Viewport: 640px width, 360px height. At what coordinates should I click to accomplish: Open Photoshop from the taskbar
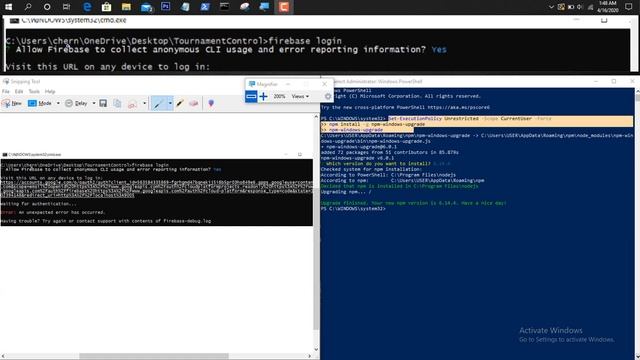[166, 7]
